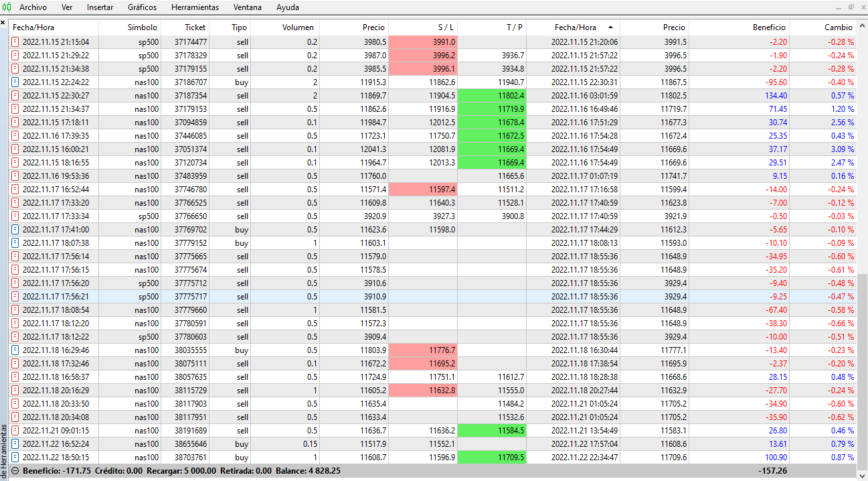Open the Herramientas menu
The image size is (868, 481).
coord(195,7)
